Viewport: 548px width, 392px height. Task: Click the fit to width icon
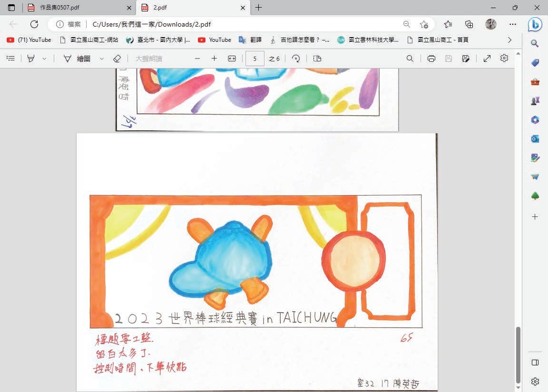pos(232,59)
